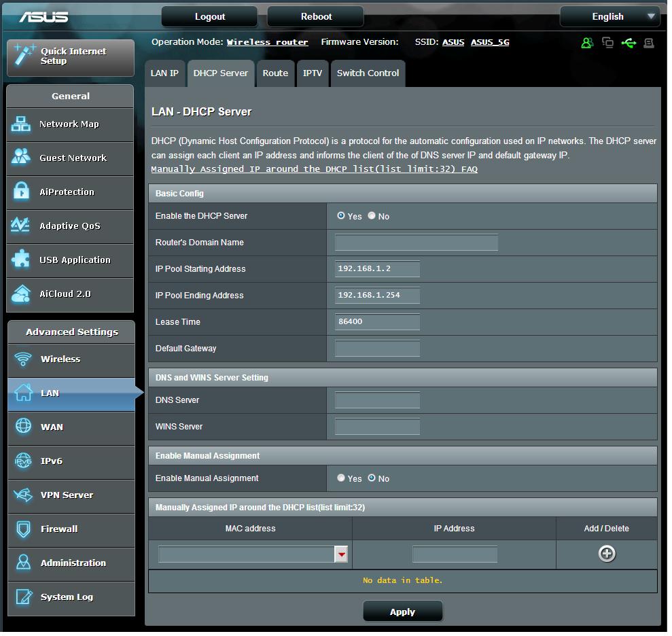Click the IP Pool Ending Address field
This screenshot has height=636, width=672.
379,296
